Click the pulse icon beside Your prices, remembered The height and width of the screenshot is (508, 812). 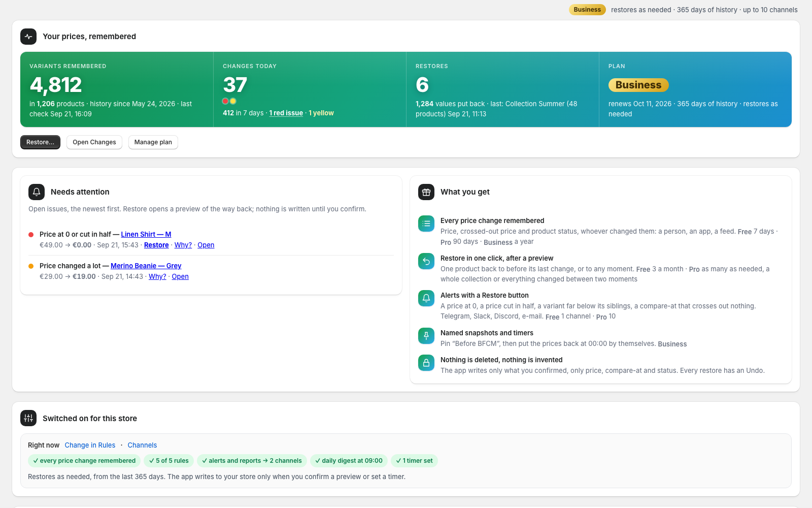tap(28, 37)
